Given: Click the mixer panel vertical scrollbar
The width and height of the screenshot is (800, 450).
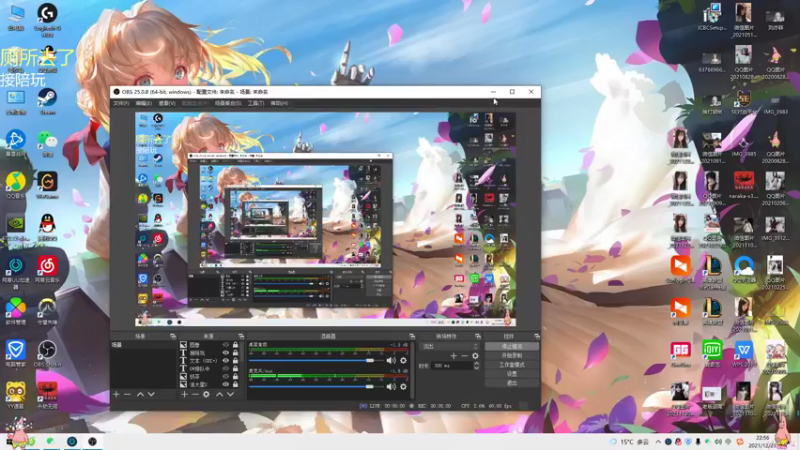Looking at the screenshot, I should click(x=411, y=370).
